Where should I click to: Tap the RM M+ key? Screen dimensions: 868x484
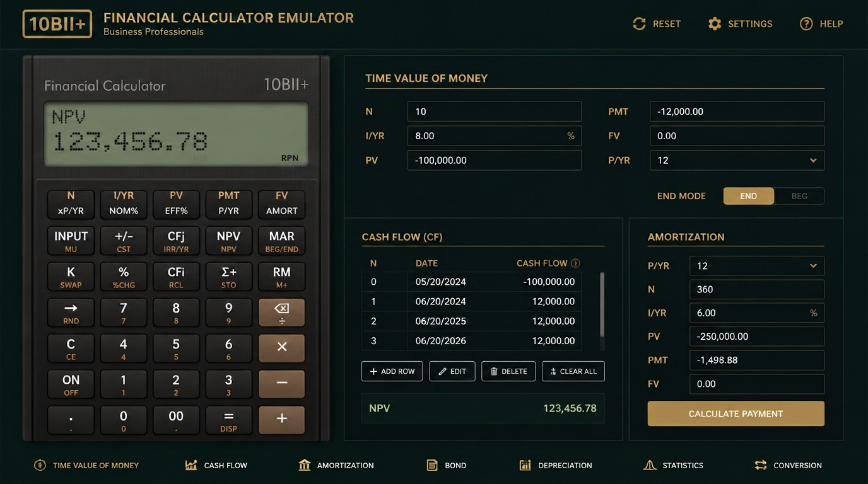[281, 276]
